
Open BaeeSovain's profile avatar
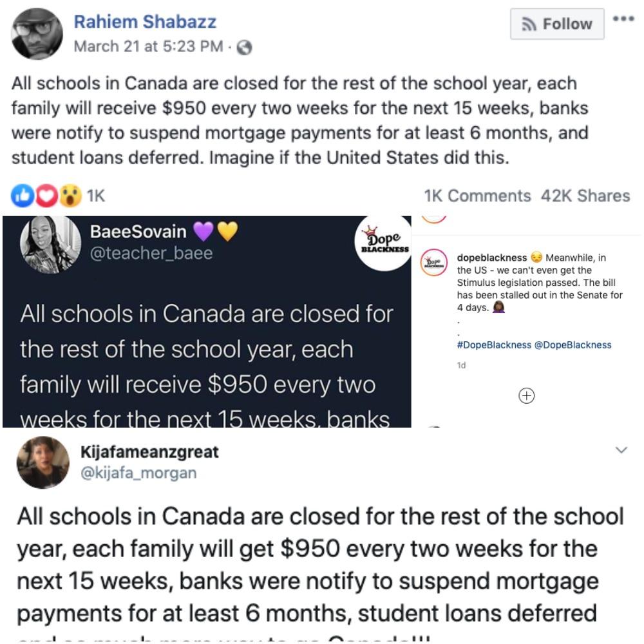click(50, 244)
